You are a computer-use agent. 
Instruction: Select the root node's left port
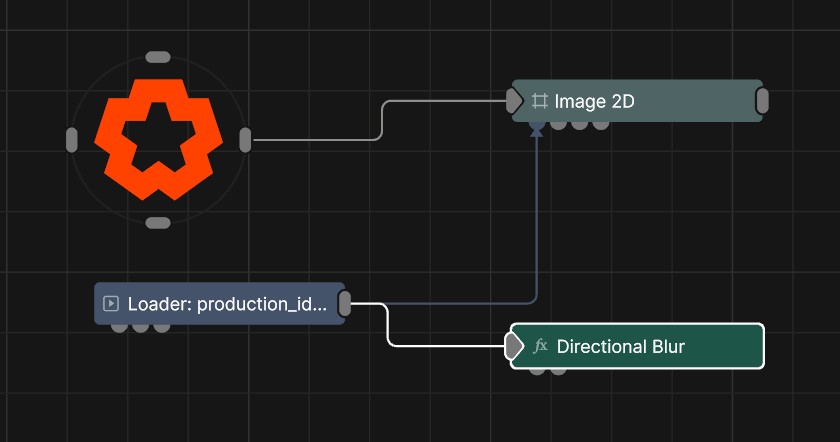[x=71, y=140]
